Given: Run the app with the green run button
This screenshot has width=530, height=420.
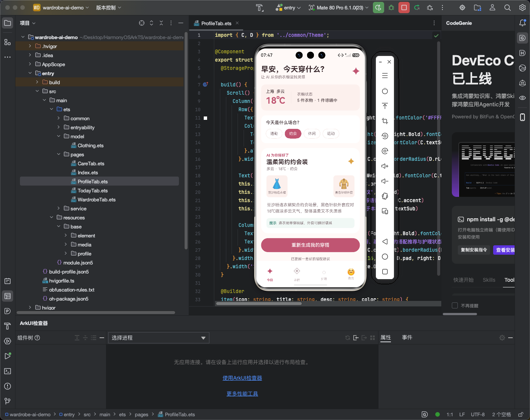Looking at the screenshot, I should pos(379,8).
